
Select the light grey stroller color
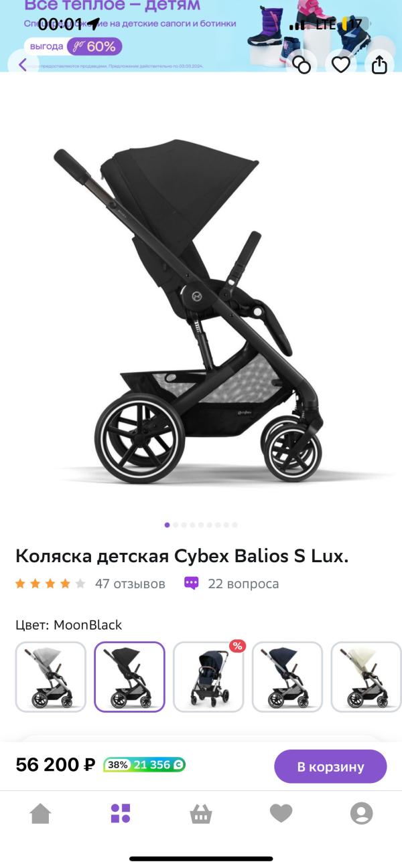pyautogui.click(x=51, y=677)
